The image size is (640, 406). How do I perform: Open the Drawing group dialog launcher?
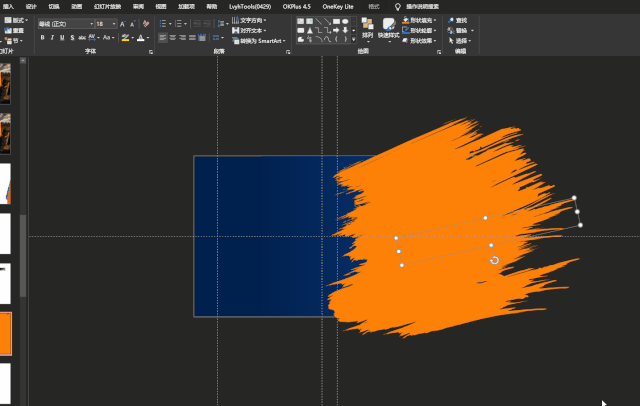(439, 52)
